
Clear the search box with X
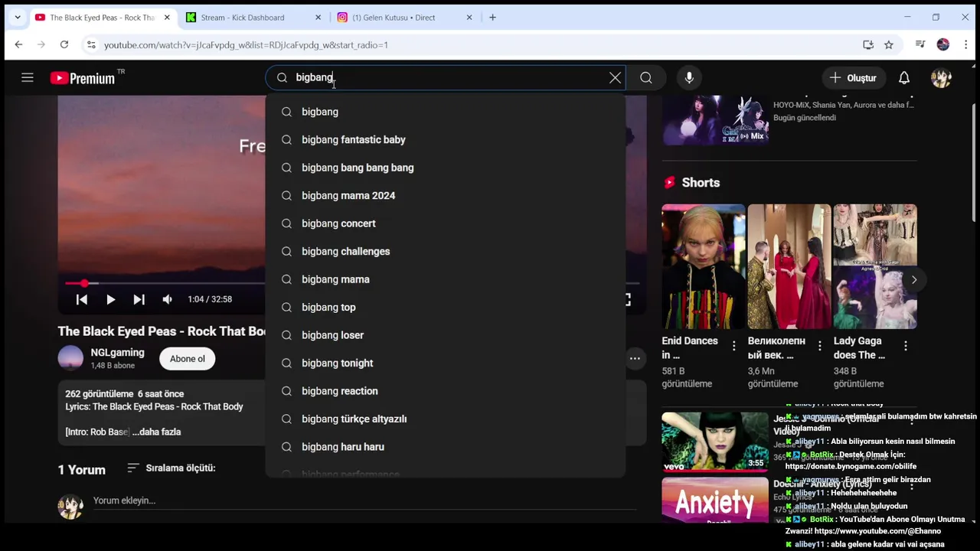615,77
